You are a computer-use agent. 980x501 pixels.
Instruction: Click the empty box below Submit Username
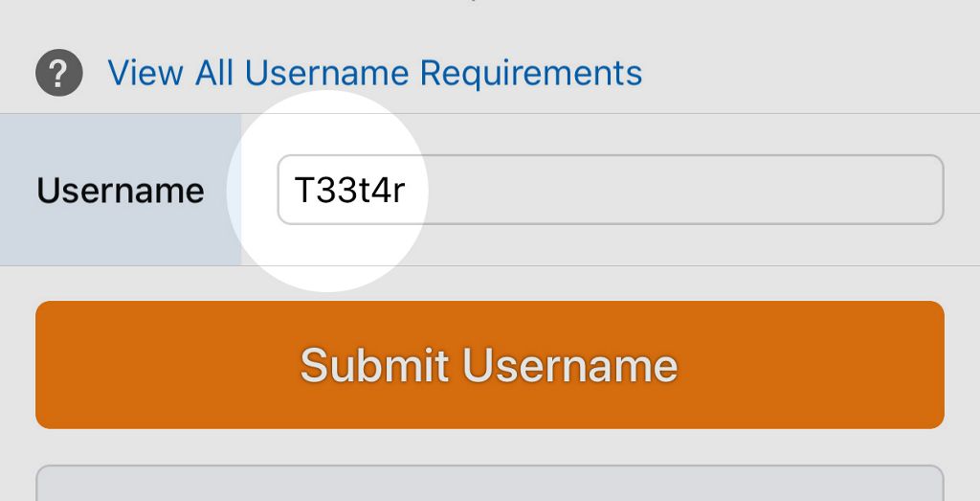pos(489,483)
